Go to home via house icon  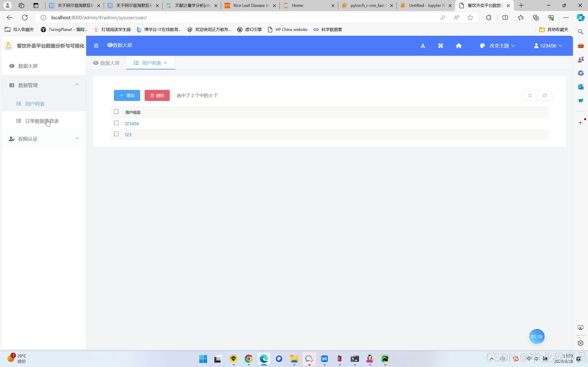tap(458, 46)
